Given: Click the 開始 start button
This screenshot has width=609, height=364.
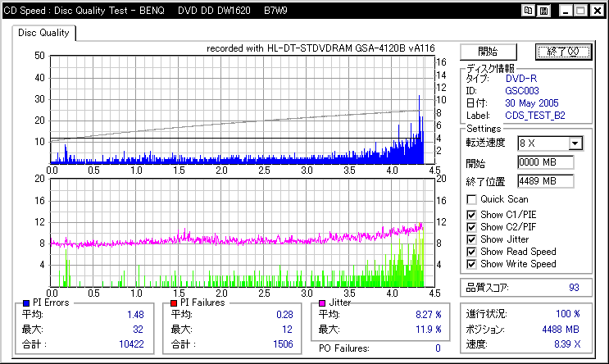Looking at the screenshot, I should click(489, 52).
